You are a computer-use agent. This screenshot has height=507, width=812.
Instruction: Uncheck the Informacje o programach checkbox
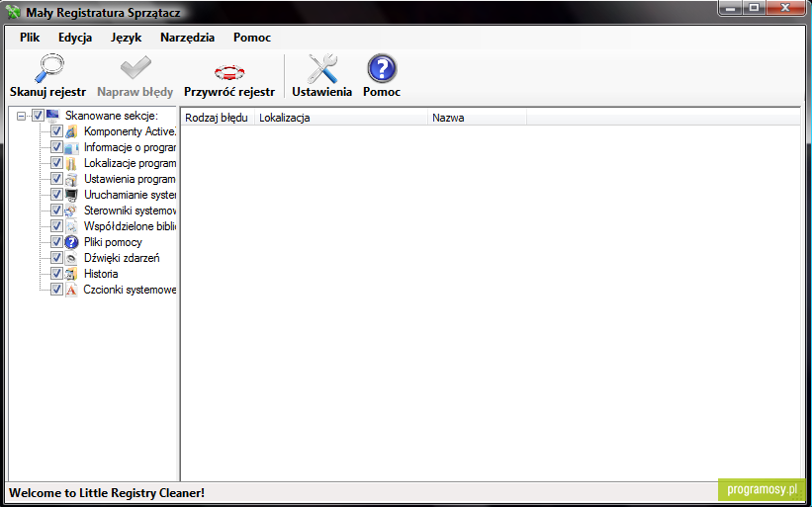click(56, 147)
